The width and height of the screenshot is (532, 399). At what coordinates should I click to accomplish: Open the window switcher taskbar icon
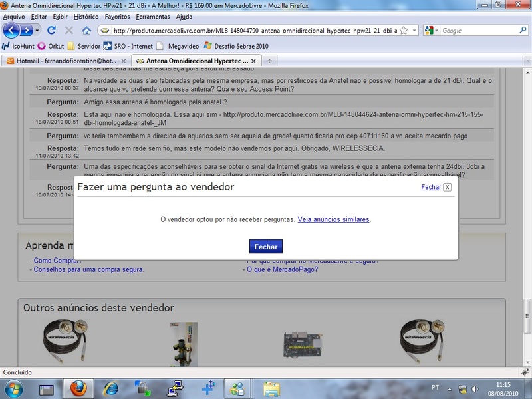point(46,390)
